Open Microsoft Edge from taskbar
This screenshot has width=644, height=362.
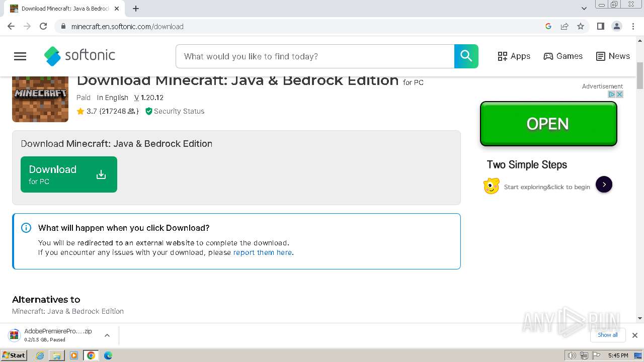tap(108, 355)
